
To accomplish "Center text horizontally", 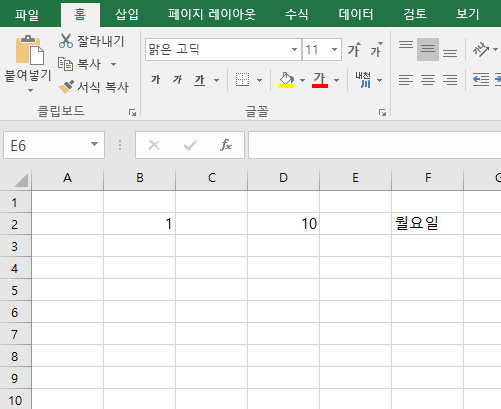I will point(428,80).
